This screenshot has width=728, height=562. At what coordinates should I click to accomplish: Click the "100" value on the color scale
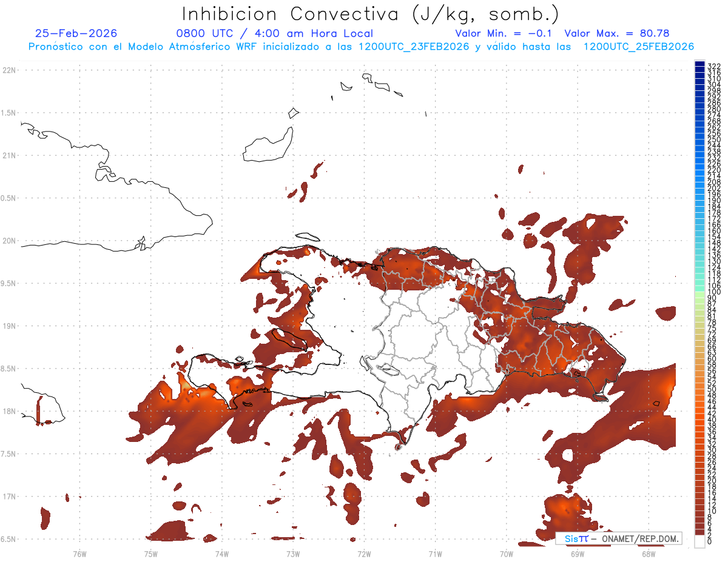click(713, 292)
